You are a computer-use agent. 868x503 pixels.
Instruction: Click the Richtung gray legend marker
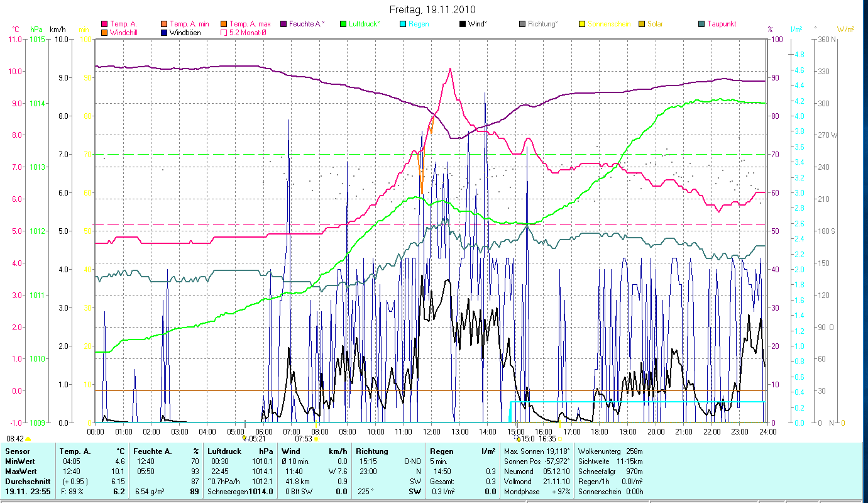coord(522,24)
